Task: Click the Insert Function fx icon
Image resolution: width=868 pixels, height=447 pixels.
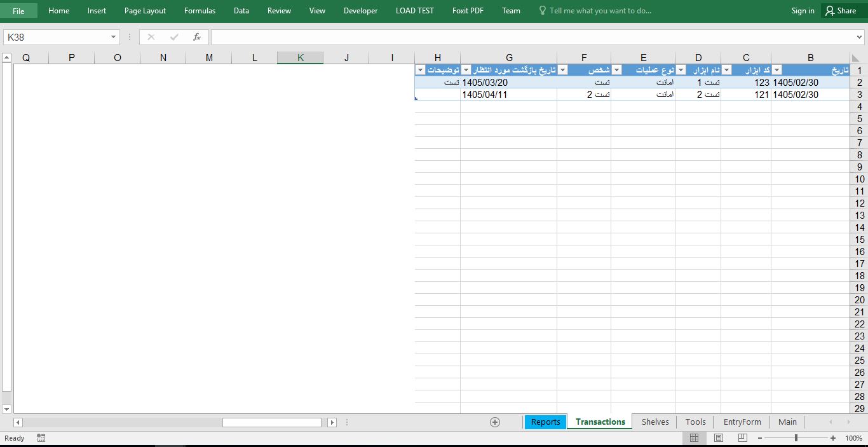Action: coord(197,38)
